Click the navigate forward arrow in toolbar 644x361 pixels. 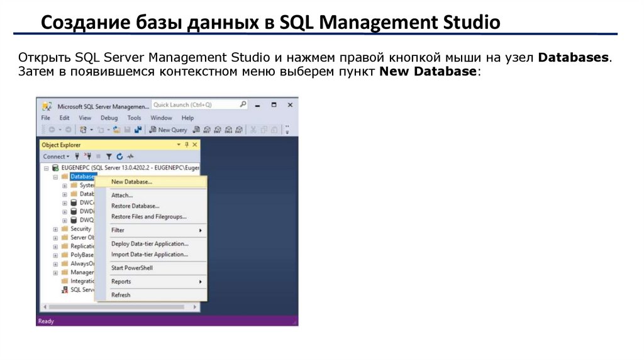(68, 130)
